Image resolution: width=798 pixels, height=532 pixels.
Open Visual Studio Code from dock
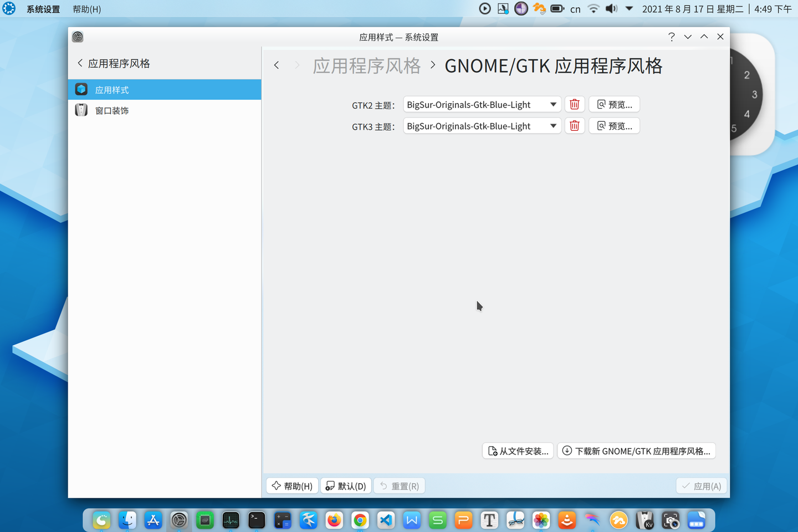(386, 520)
